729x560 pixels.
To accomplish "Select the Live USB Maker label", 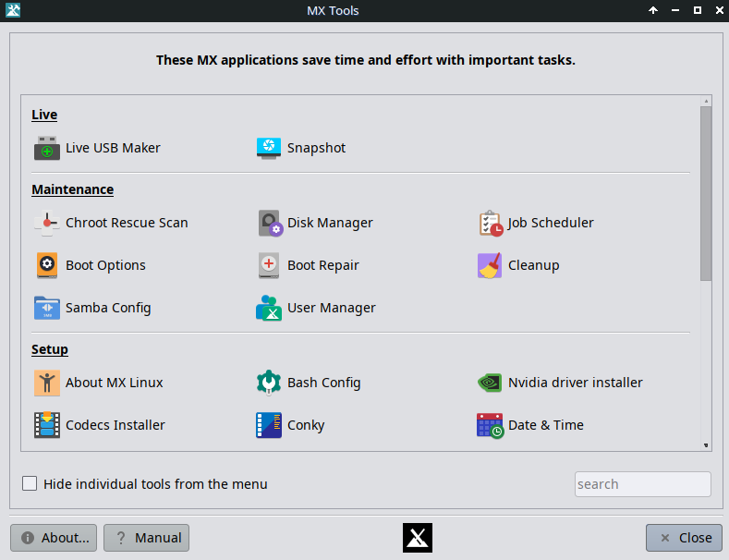I will 113,148.
